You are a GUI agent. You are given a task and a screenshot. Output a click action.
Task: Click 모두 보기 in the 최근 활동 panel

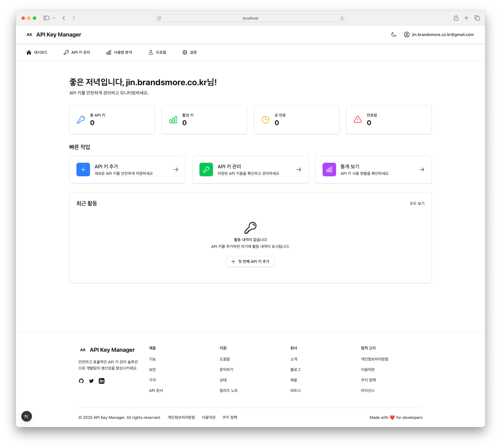[417, 203]
